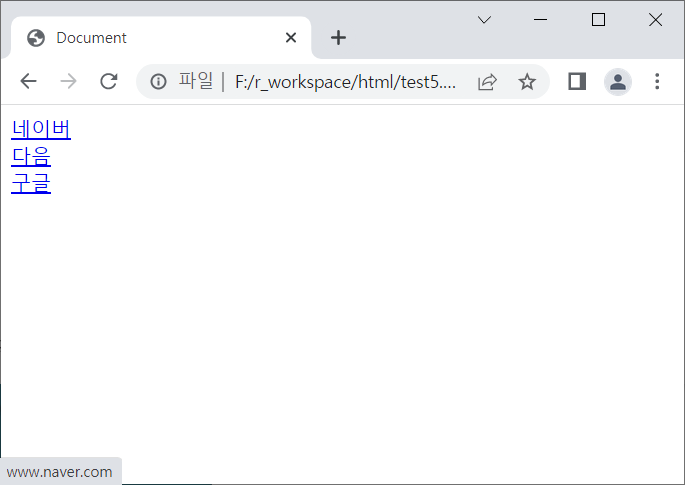Open the side panel
Screen dimensions: 685x485
tap(577, 81)
